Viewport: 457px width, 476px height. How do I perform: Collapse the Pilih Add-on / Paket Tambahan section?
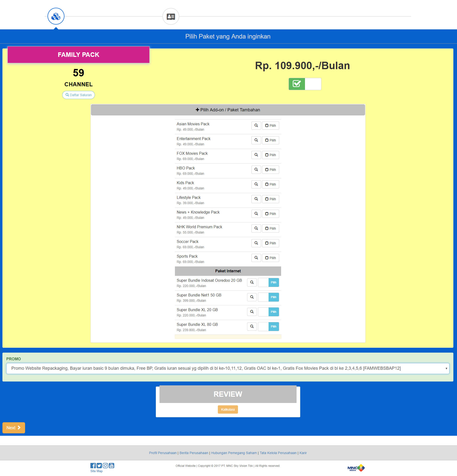click(x=228, y=110)
